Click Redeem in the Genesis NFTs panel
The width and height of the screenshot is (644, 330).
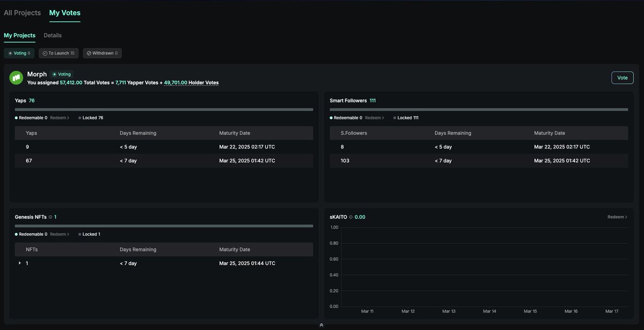pos(60,234)
